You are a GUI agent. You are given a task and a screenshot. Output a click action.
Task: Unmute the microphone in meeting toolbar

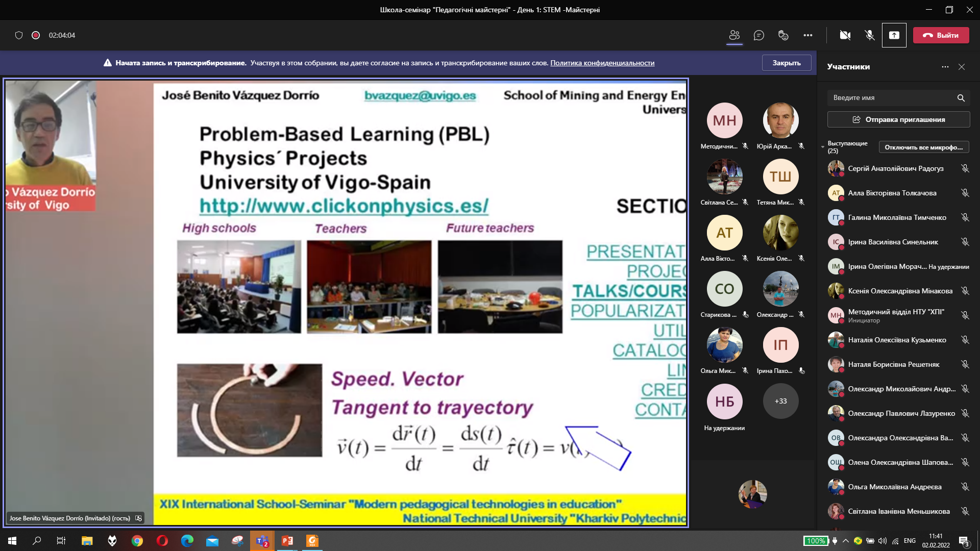(870, 35)
